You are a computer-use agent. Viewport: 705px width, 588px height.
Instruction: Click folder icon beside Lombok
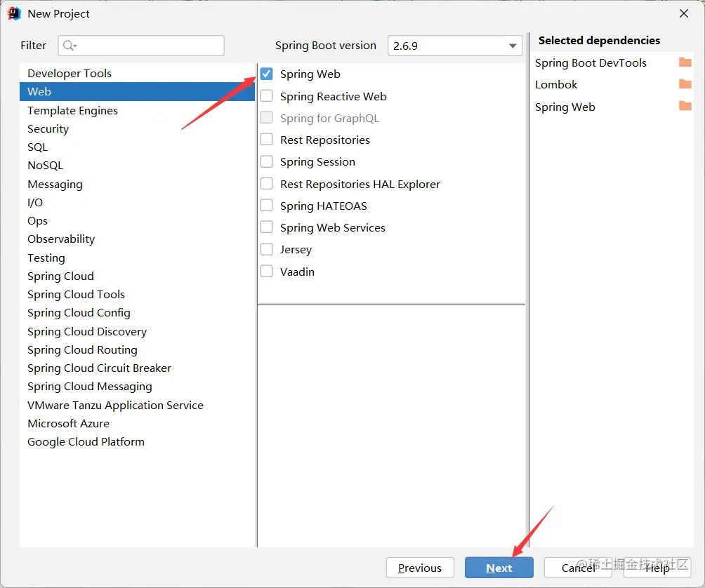point(685,83)
